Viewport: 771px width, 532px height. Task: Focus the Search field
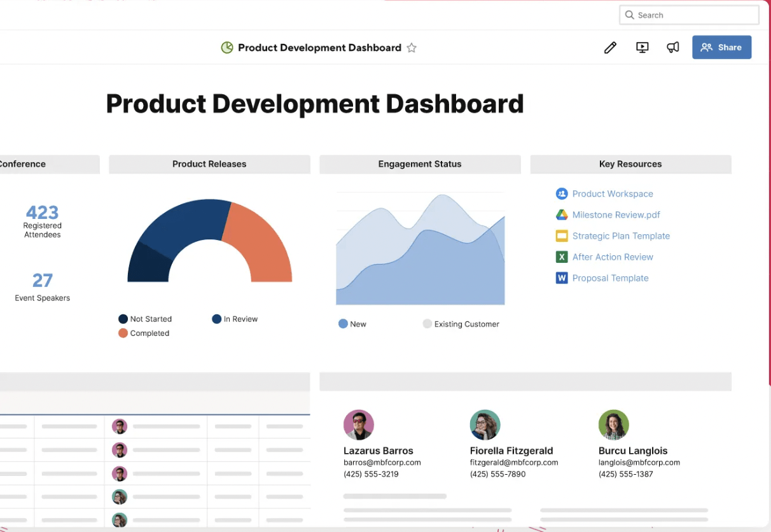(689, 15)
